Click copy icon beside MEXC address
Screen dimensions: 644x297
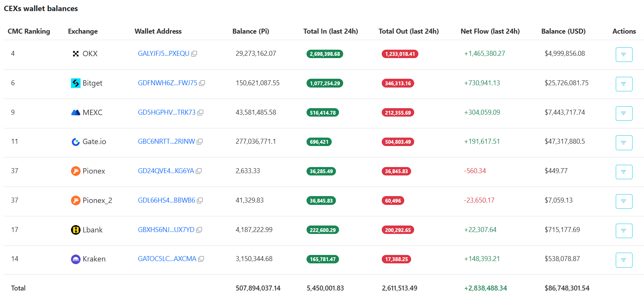[200, 113]
